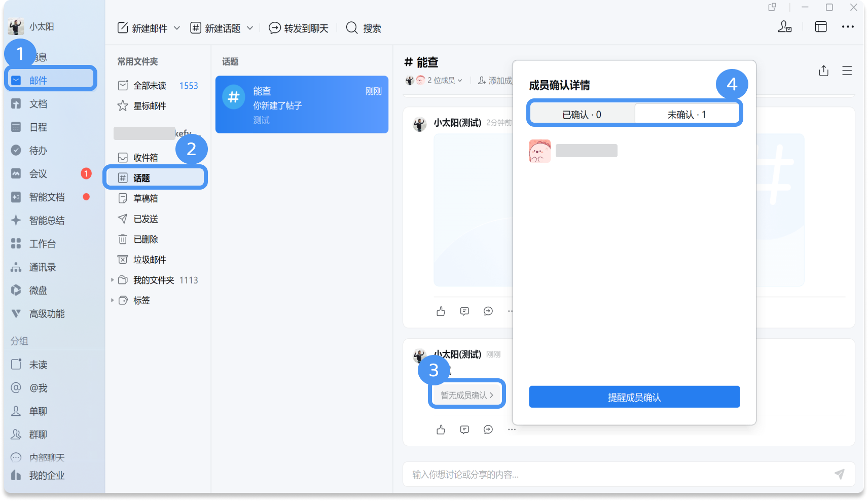The width and height of the screenshot is (868, 501).
Task: Click the share icon at top right of topic
Action: (x=823, y=71)
